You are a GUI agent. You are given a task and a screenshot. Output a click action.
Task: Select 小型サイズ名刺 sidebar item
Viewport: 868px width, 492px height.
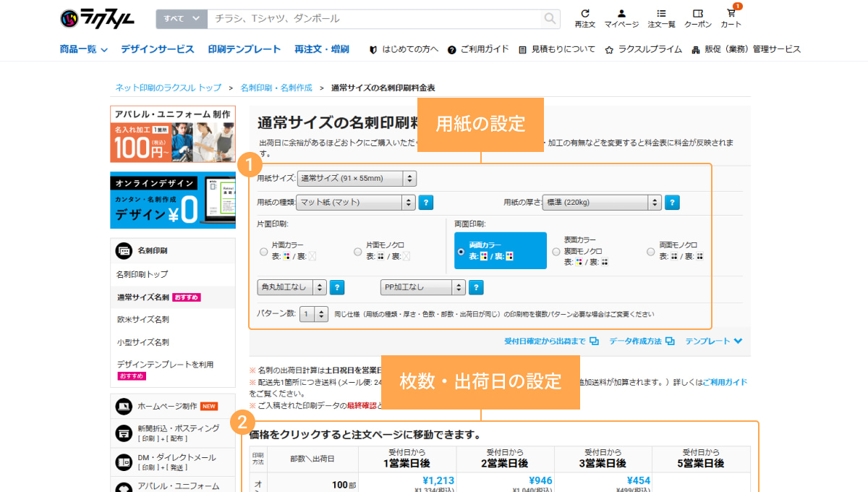click(143, 342)
